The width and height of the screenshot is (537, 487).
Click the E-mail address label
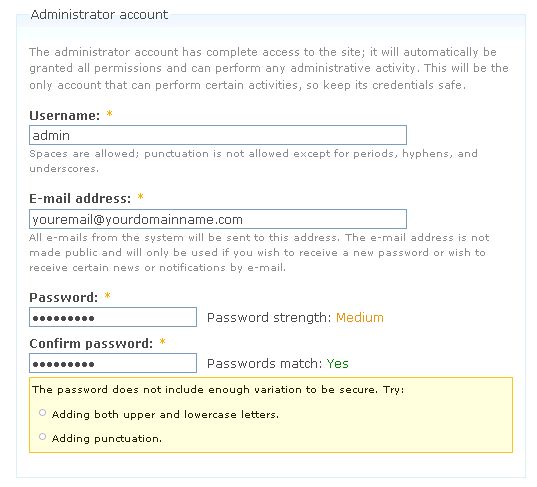click(80, 199)
